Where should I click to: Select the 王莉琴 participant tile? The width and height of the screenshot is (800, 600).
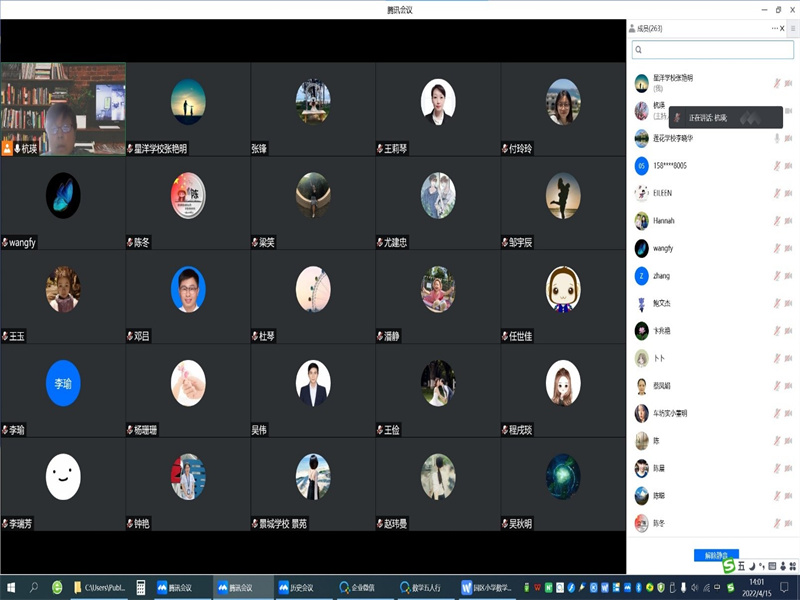point(438,109)
